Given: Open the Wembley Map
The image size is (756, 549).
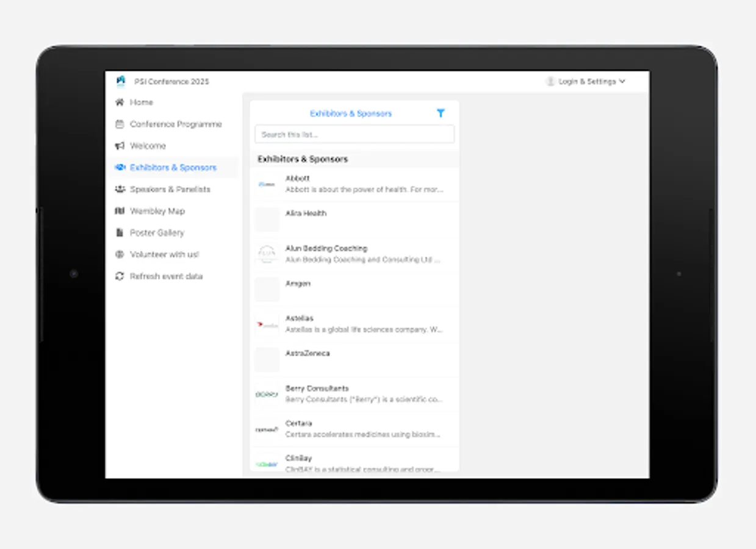Looking at the screenshot, I should click(x=157, y=211).
